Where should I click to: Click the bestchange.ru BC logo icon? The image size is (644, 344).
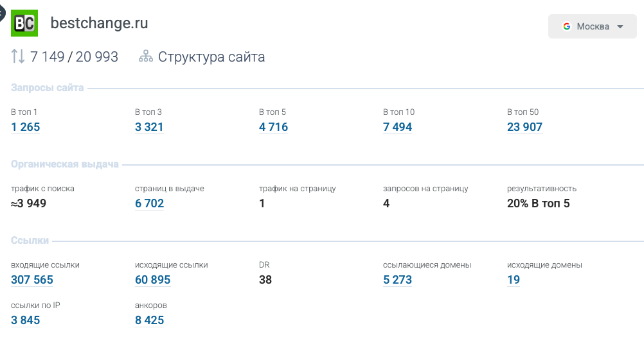point(24,24)
